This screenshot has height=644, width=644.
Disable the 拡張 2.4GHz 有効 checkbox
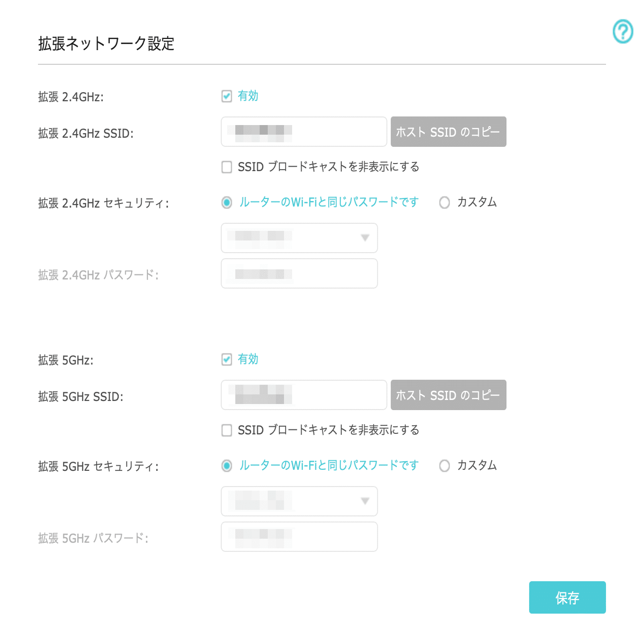[x=227, y=96]
